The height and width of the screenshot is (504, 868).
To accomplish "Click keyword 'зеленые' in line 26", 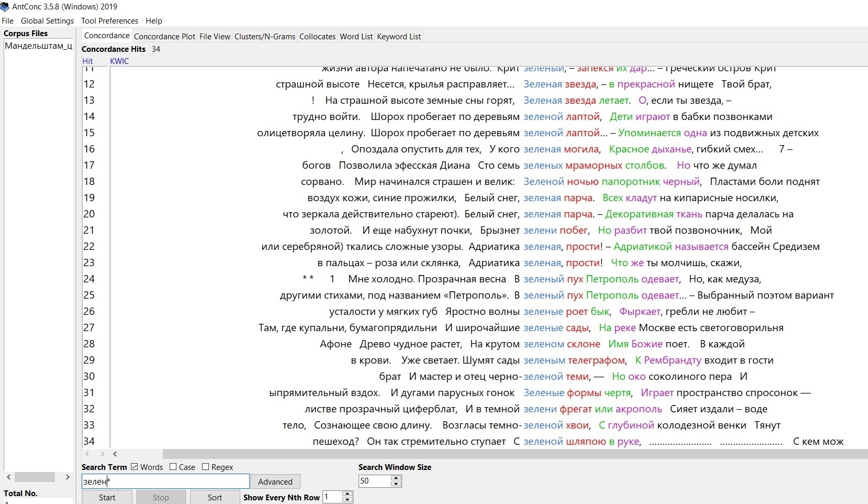I will pos(543,311).
